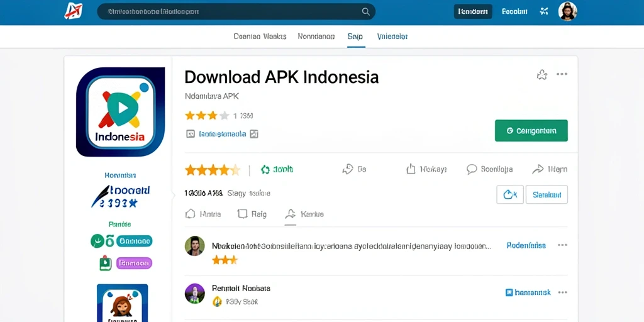
Task: Open the user profile avatar
Action: pyautogui.click(x=568, y=11)
